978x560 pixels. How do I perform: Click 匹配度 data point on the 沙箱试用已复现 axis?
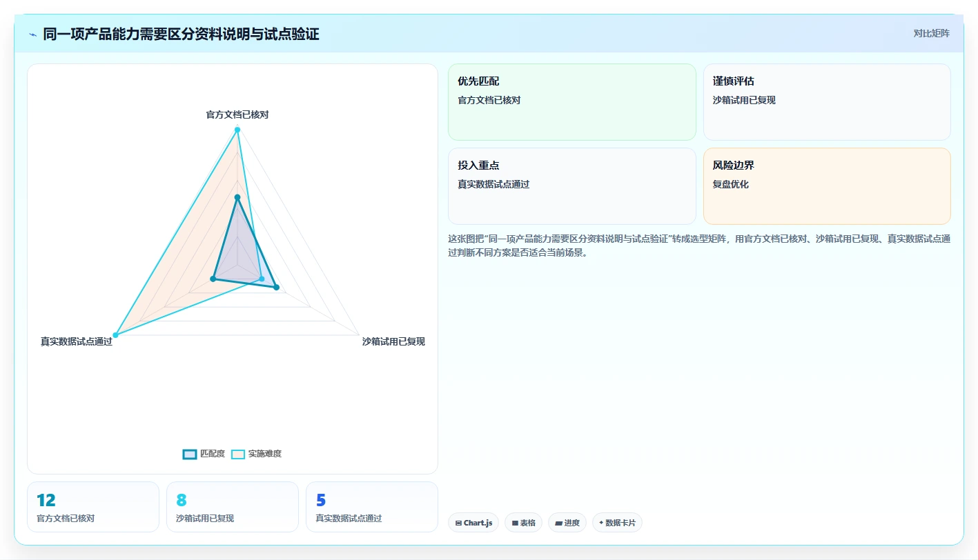click(276, 287)
